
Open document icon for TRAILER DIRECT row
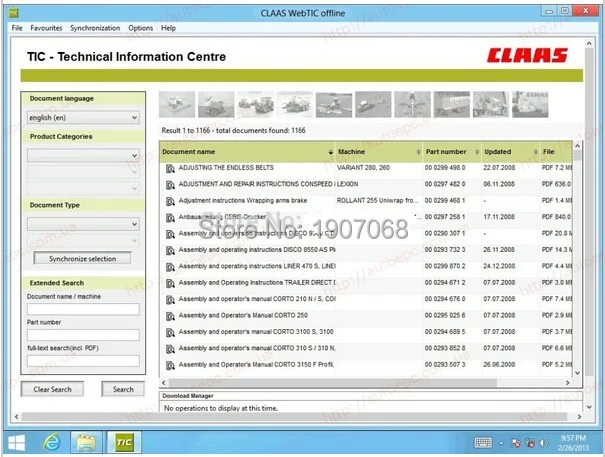click(170, 284)
